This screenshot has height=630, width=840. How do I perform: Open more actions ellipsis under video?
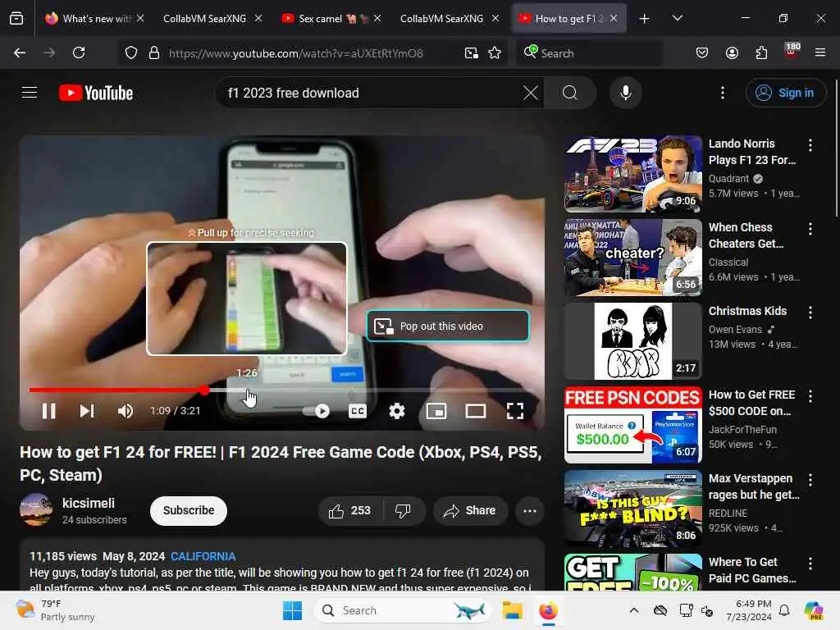529,510
